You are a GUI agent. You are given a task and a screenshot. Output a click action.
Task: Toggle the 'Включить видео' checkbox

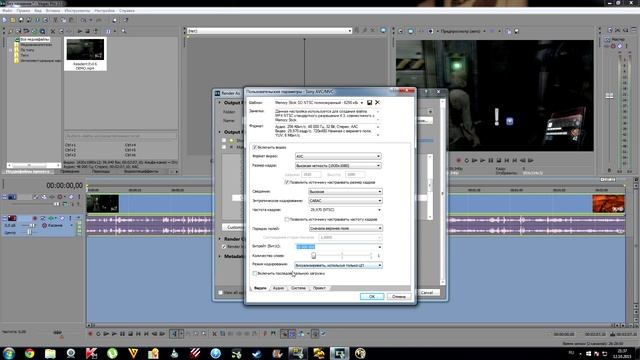[255, 147]
